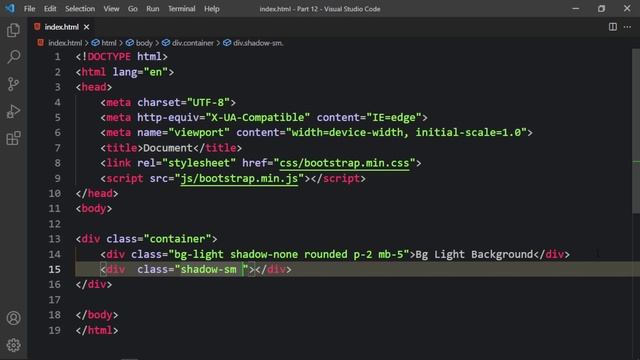This screenshot has height=360, width=640.
Task: Click index.html in the breadcrumb
Action: coord(65,43)
